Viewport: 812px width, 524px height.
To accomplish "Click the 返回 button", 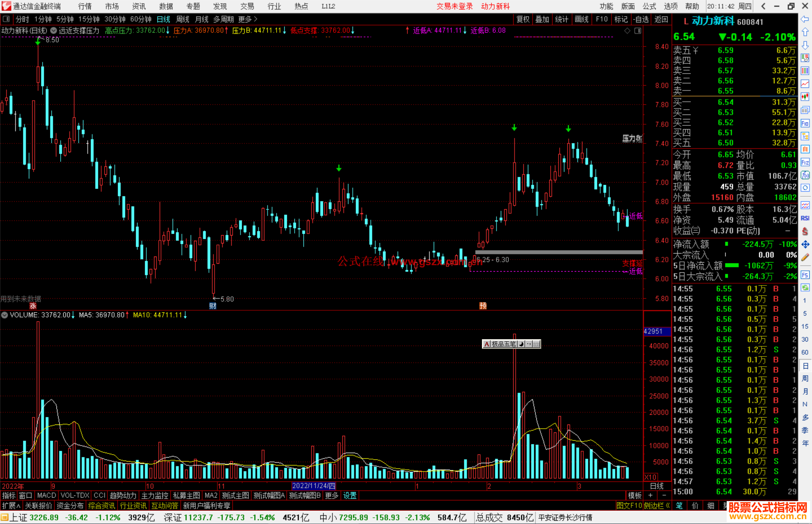I will coord(661,19).
